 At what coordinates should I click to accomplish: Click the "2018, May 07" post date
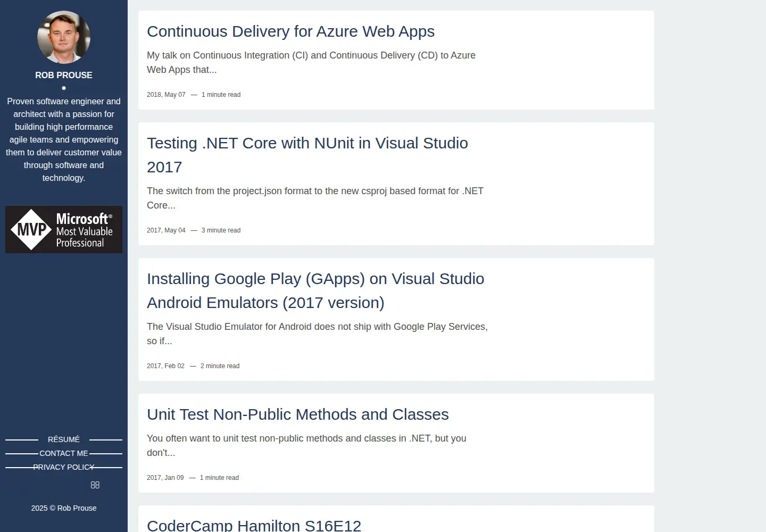tap(166, 95)
